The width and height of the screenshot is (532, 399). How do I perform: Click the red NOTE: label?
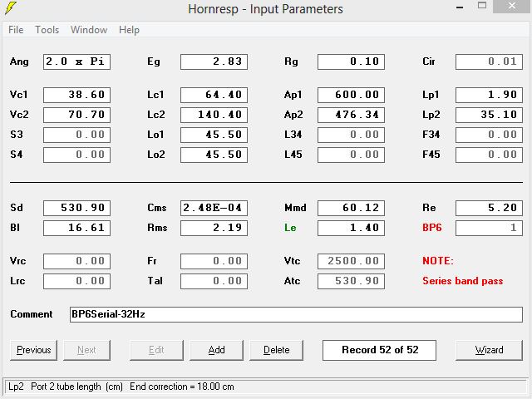(x=438, y=261)
